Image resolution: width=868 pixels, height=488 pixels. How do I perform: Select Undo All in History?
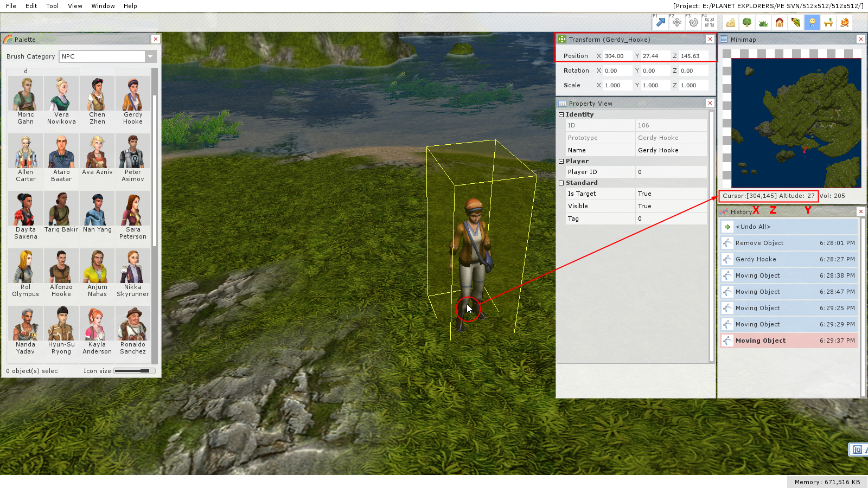click(789, 227)
